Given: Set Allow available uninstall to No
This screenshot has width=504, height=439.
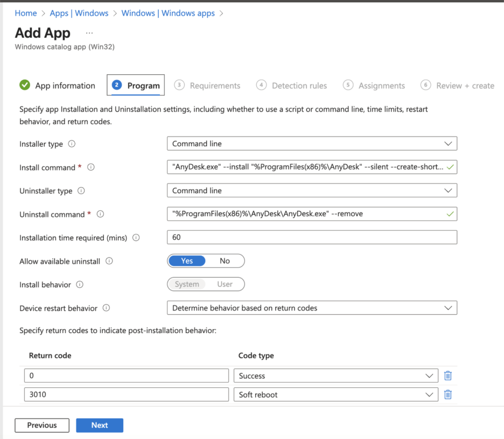Looking at the screenshot, I should pyautogui.click(x=225, y=261).
